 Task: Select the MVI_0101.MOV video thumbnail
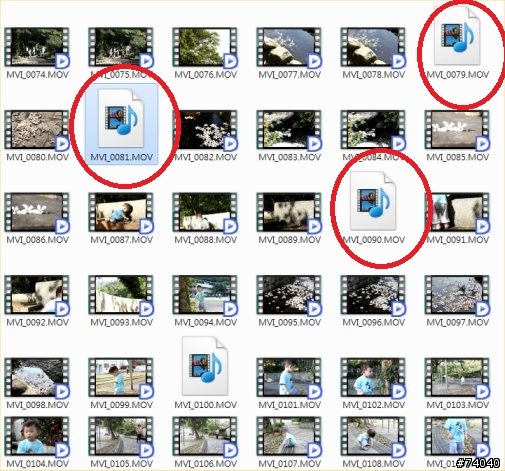click(x=289, y=378)
